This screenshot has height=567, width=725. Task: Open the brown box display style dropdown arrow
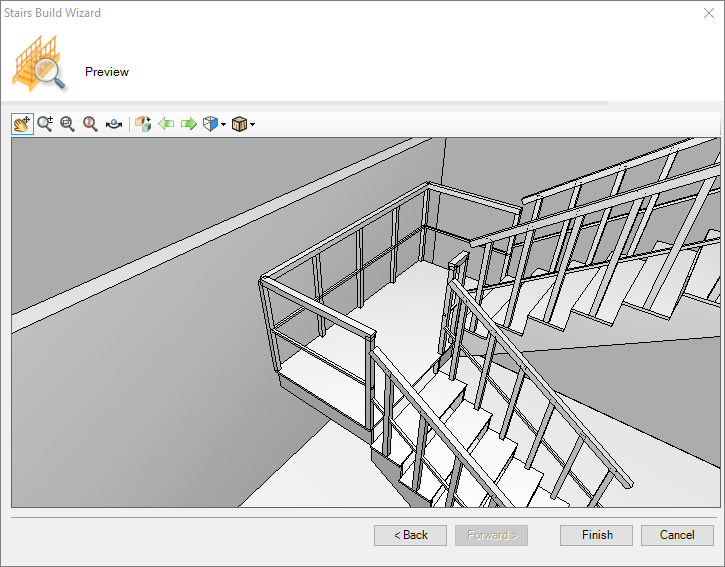pos(252,125)
